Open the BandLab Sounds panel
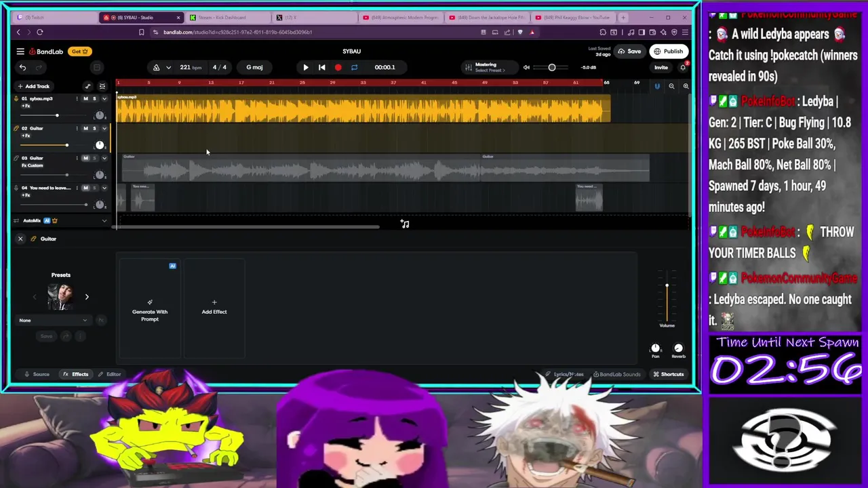The image size is (868, 488). point(616,374)
